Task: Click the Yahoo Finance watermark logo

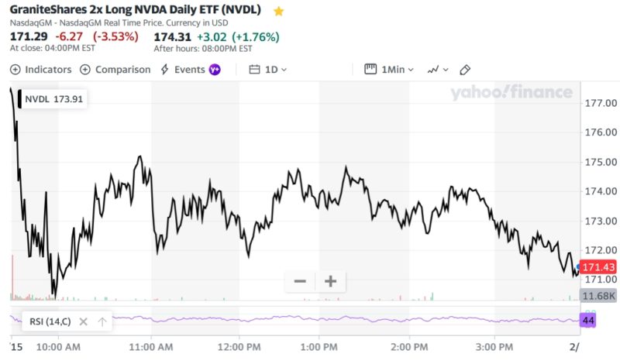Action: point(511,93)
